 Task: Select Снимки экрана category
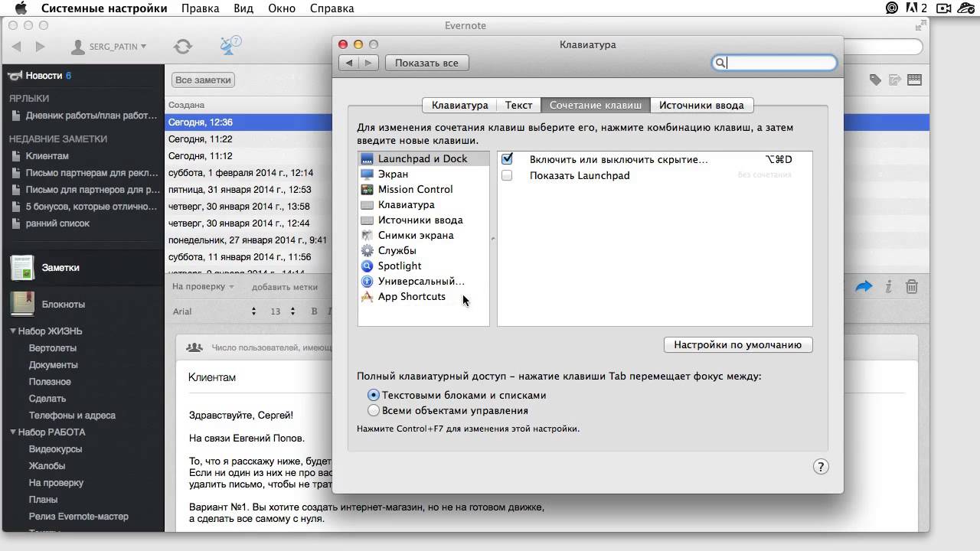(423, 235)
